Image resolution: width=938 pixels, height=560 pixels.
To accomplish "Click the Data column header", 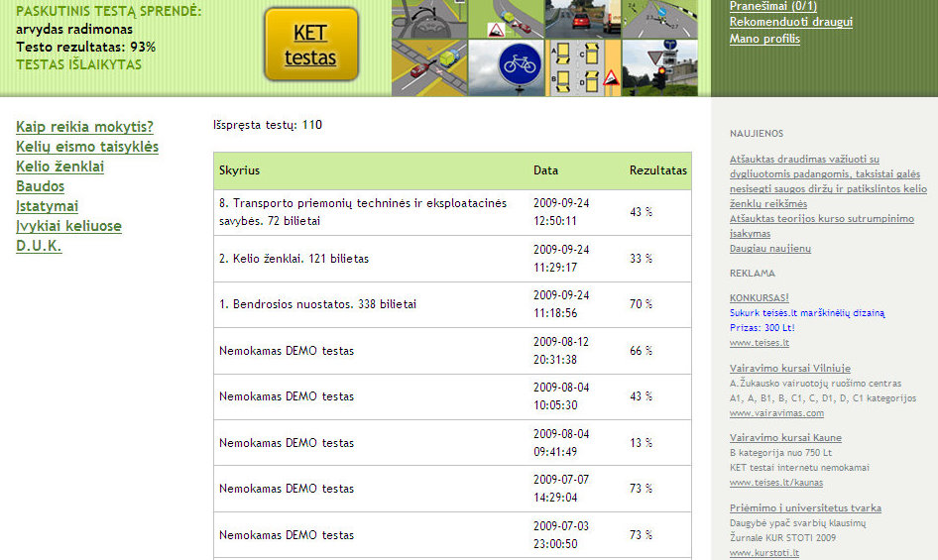I will click(x=545, y=170).
